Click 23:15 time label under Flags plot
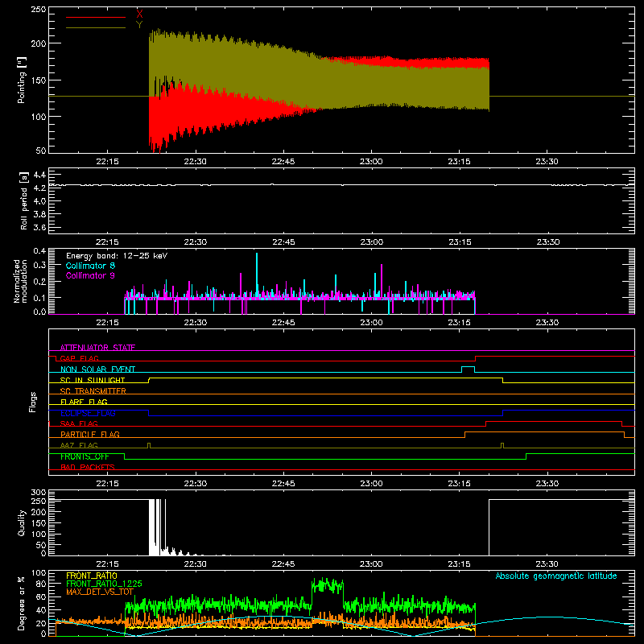The height and width of the screenshot is (644, 644). coord(459,484)
